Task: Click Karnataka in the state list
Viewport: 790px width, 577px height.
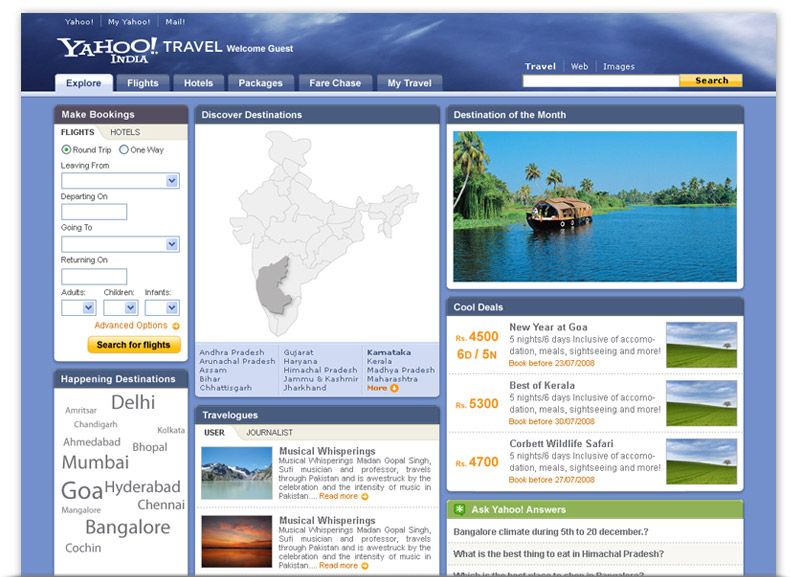Action: pyautogui.click(x=389, y=352)
